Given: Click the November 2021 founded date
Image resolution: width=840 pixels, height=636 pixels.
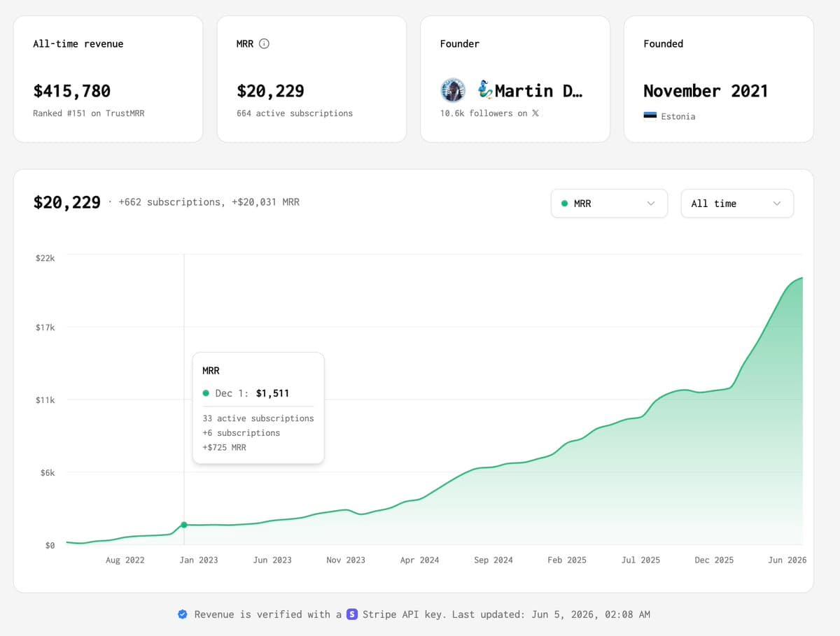Looking at the screenshot, I should tap(706, 91).
